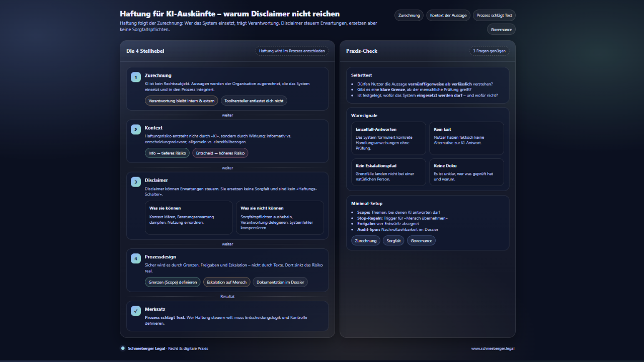Viewport: 644px width, 362px height.
Task: Open the Einzelfall-Antworten warning card
Action: click(388, 138)
